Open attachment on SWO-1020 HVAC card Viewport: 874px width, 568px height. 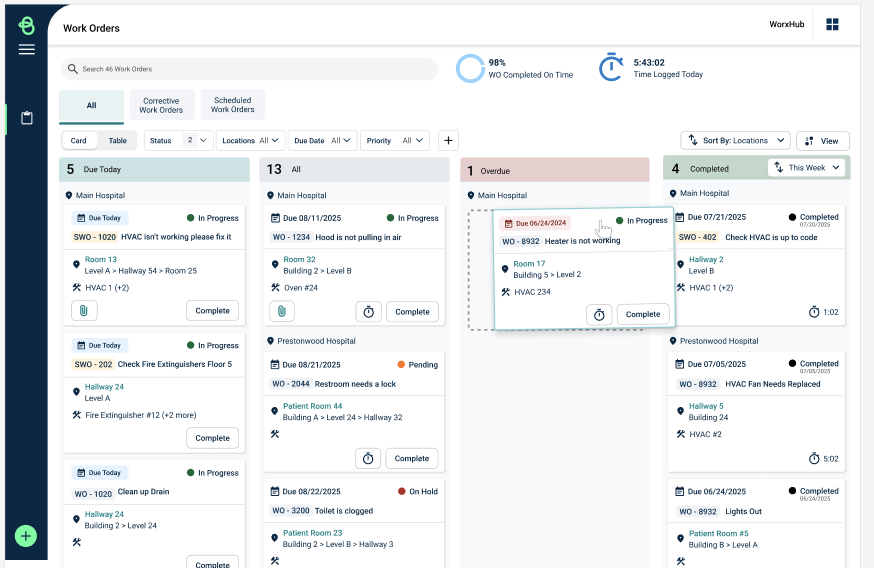[84, 310]
